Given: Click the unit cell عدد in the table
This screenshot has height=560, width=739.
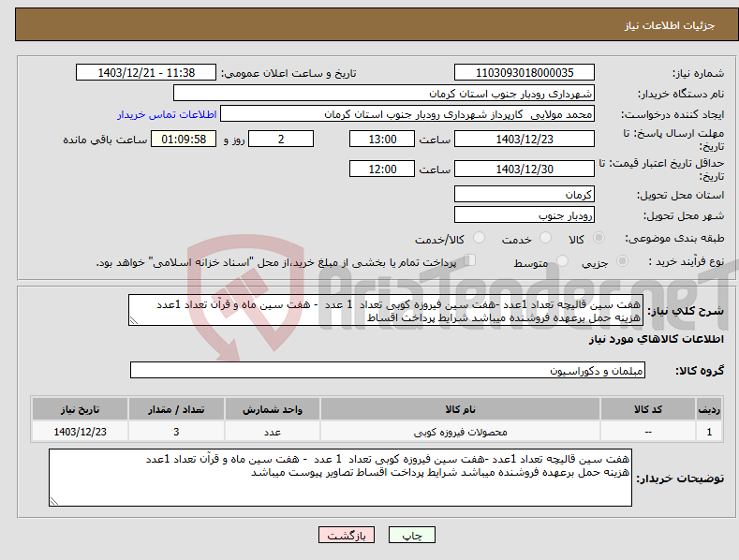Looking at the screenshot, I should tap(273, 432).
